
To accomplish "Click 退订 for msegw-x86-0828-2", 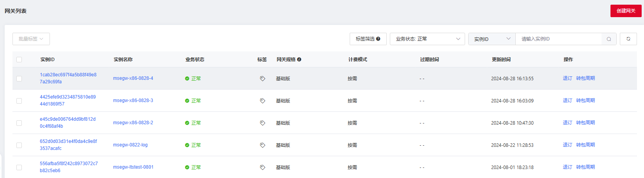I will pyautogui.click(x=568, y=123).
